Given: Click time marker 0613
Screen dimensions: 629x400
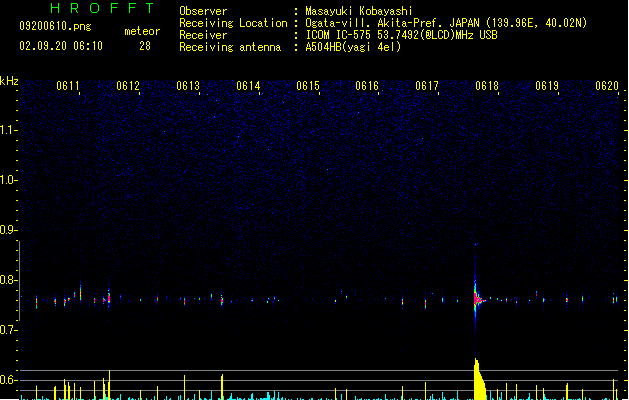Looking at the screenshot, I should [188, 86].
